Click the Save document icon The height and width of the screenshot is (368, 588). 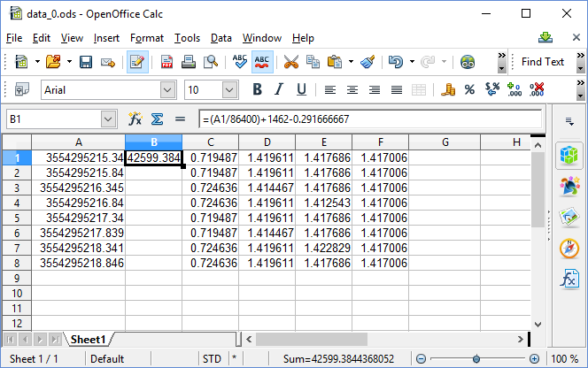click(86, 62)
